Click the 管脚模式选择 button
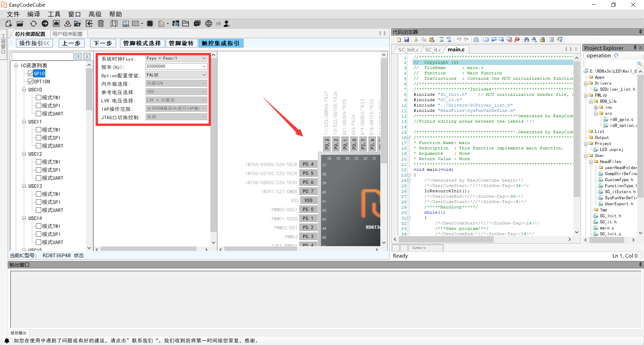This screenshot has height=345, width=644. point(142,43)
